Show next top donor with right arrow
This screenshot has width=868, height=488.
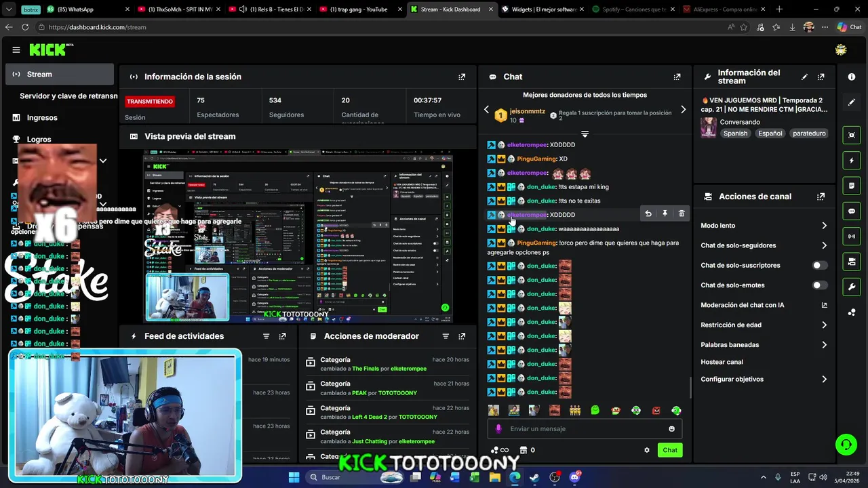pyautogui.click(x=683, y=109)
